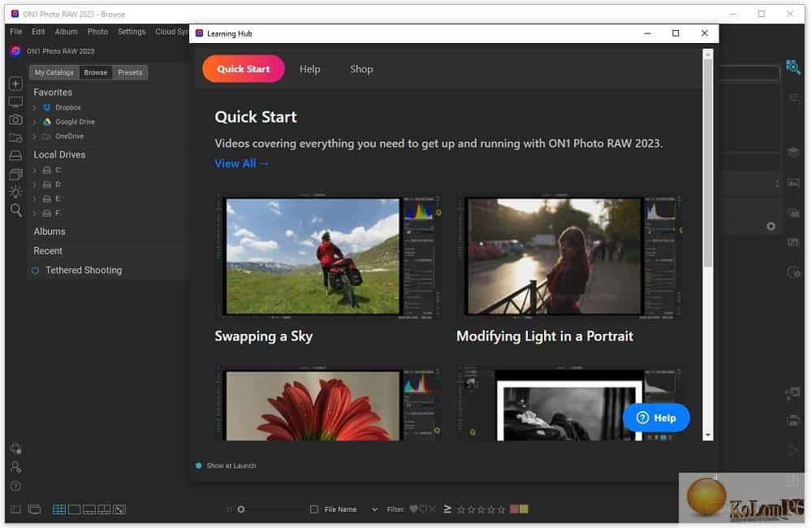The height and width of the screenshot is (528, 812).
Task: Open the Shop tab in Learning Hub
Action: (x=361, y=69)
